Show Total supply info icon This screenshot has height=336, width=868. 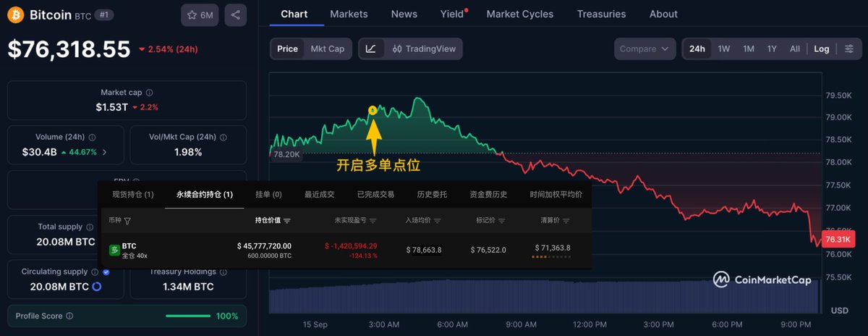(x=90, y=227)
